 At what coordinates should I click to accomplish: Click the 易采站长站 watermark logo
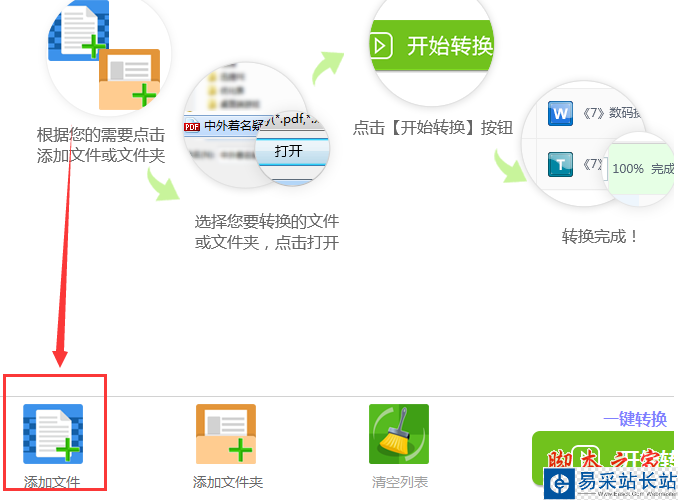pos(610,483)
